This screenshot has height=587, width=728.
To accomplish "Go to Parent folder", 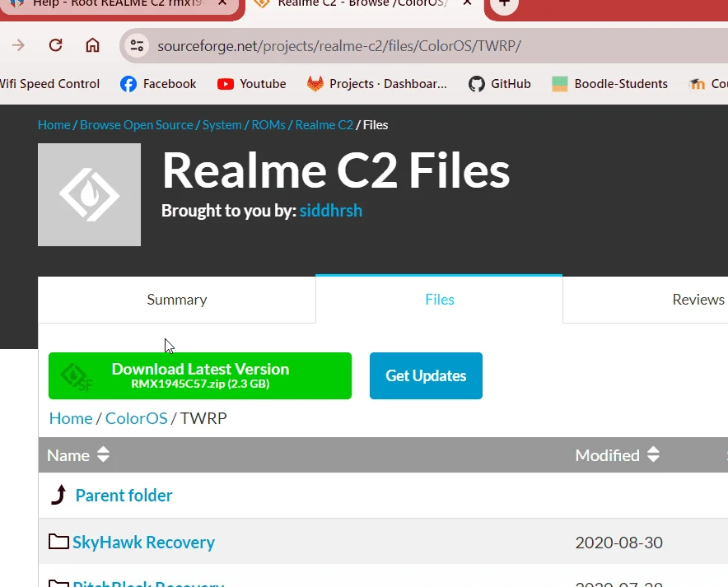I will pyautogui.click(x=124, y=496).
